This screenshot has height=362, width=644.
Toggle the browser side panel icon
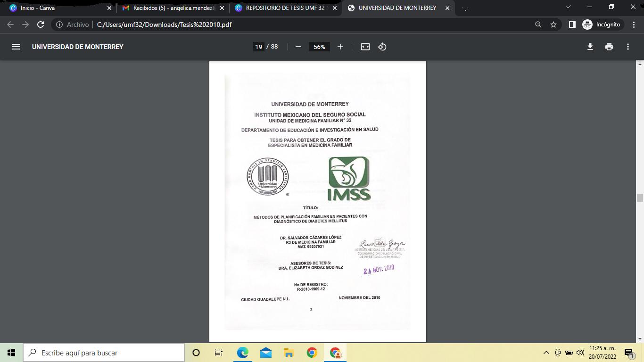coord(572,25)
